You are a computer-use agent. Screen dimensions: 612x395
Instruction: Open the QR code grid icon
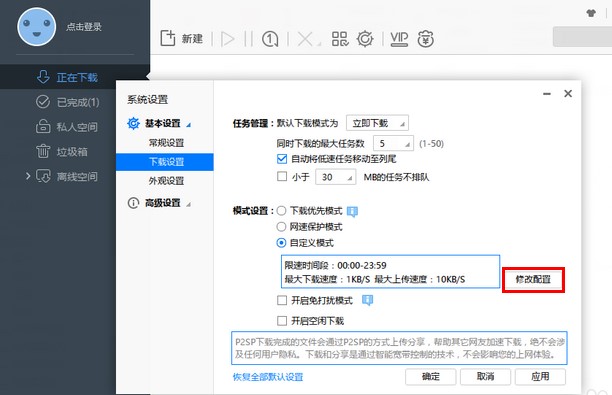click(340, 39)
